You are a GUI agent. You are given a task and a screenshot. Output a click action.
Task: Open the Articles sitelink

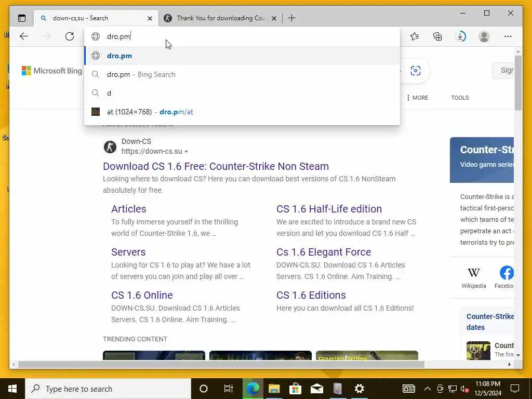pyautogui.click(x=129, y=209)
